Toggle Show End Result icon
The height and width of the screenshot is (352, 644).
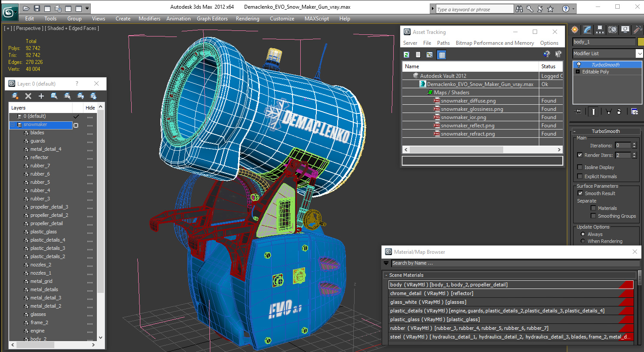[x=594, y=112]
